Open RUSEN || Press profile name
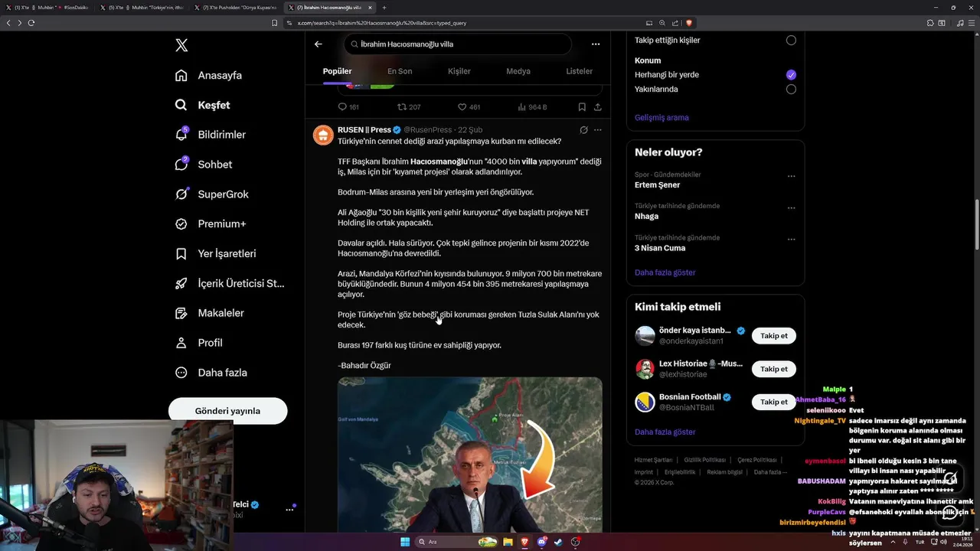Viewport: 980px width, 551px height. [364, 130]
